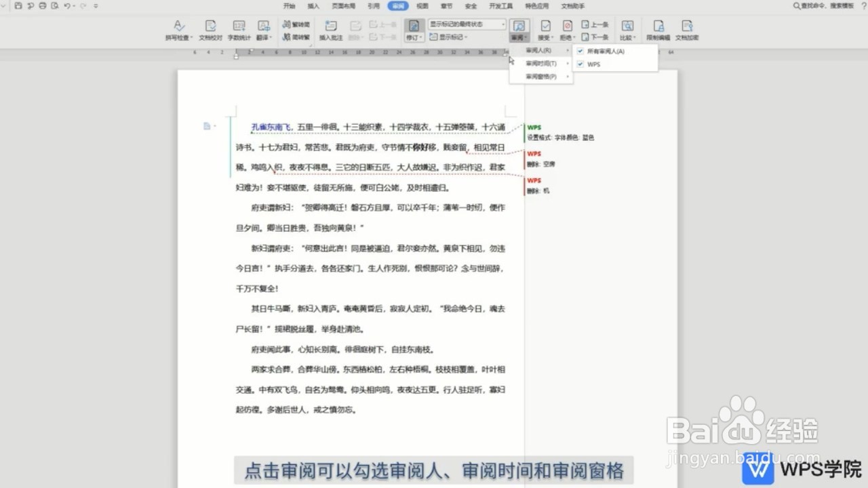
Task: Convert text with 简转繁 button
Action: click(296, 37)
